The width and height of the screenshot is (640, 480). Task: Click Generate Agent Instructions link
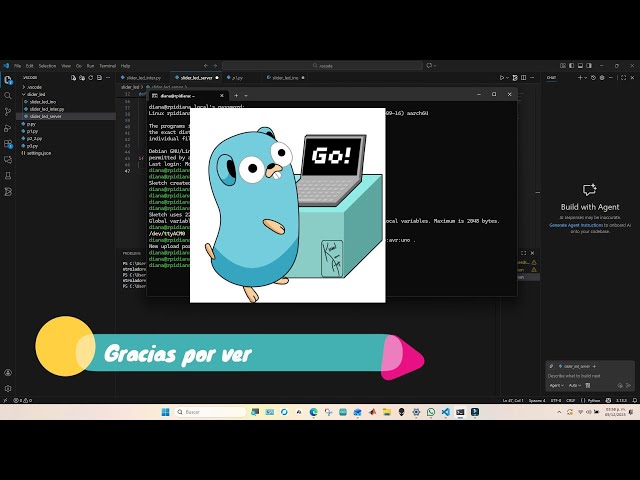576,225
